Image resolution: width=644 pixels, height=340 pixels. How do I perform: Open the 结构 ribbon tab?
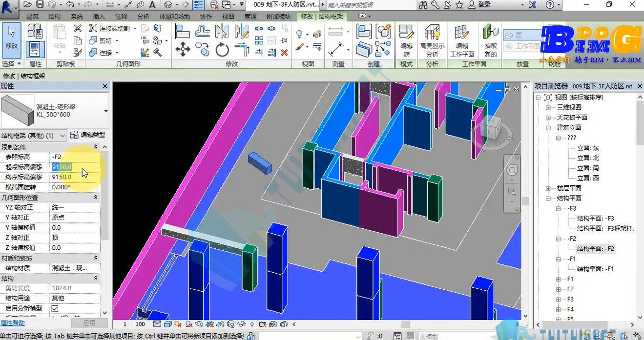coord(54,17)
